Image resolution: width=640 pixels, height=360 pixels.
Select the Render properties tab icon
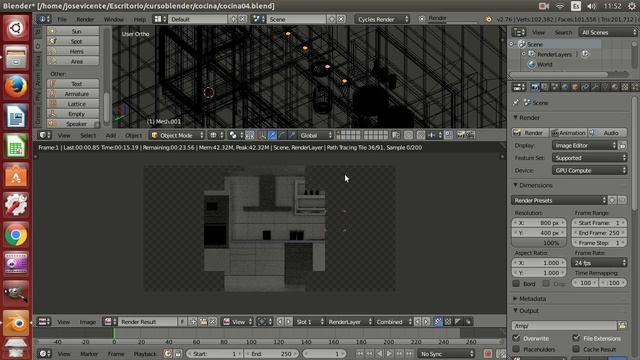point(535,87)
